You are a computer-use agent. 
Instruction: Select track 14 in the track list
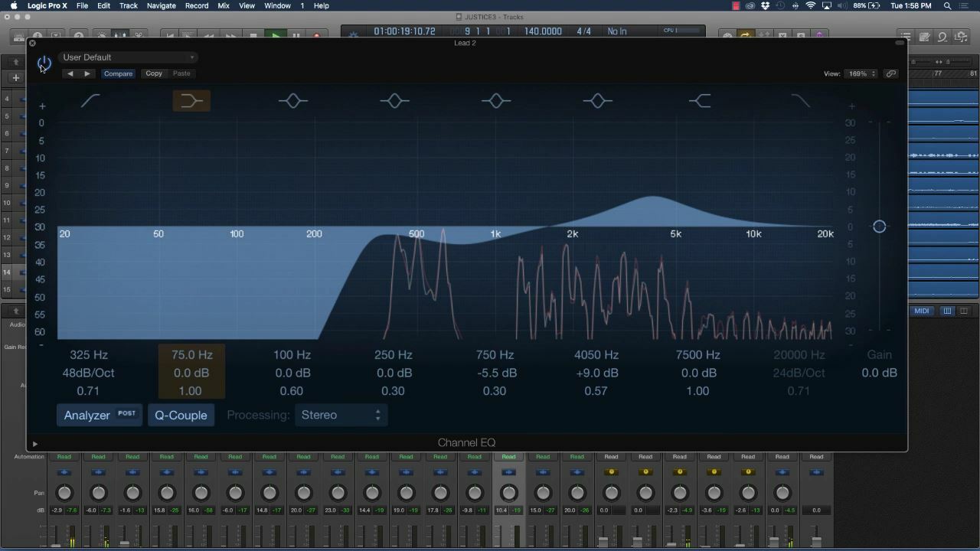[12, 272]
